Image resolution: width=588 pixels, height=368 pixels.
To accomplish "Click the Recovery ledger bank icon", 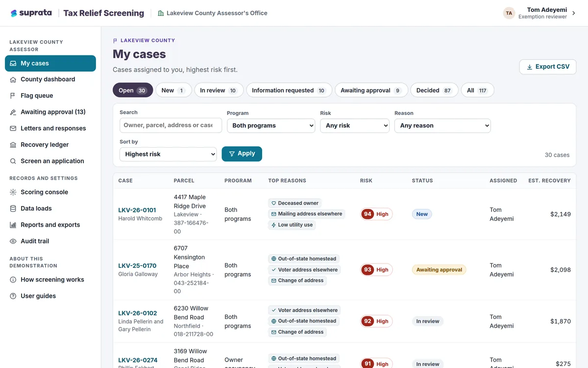I will 13,145.
